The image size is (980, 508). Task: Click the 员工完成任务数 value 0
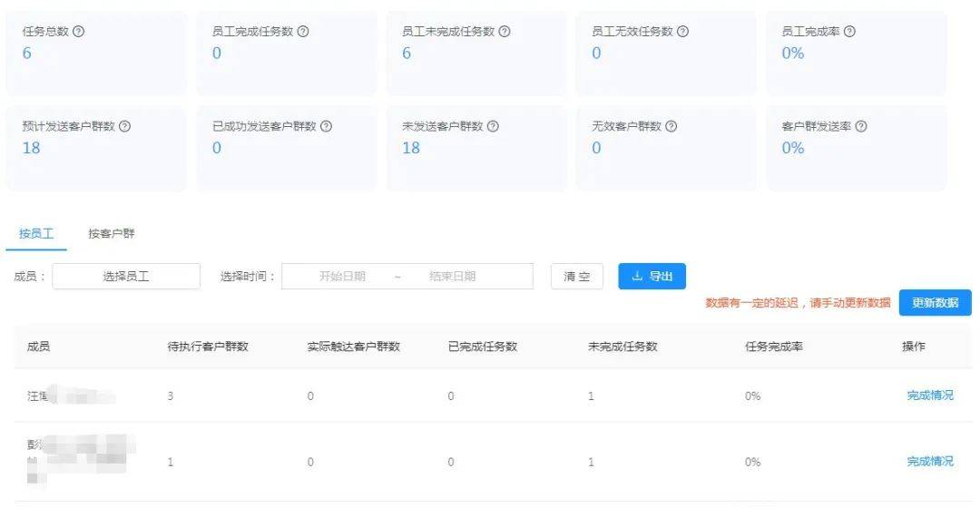point(217,54)
